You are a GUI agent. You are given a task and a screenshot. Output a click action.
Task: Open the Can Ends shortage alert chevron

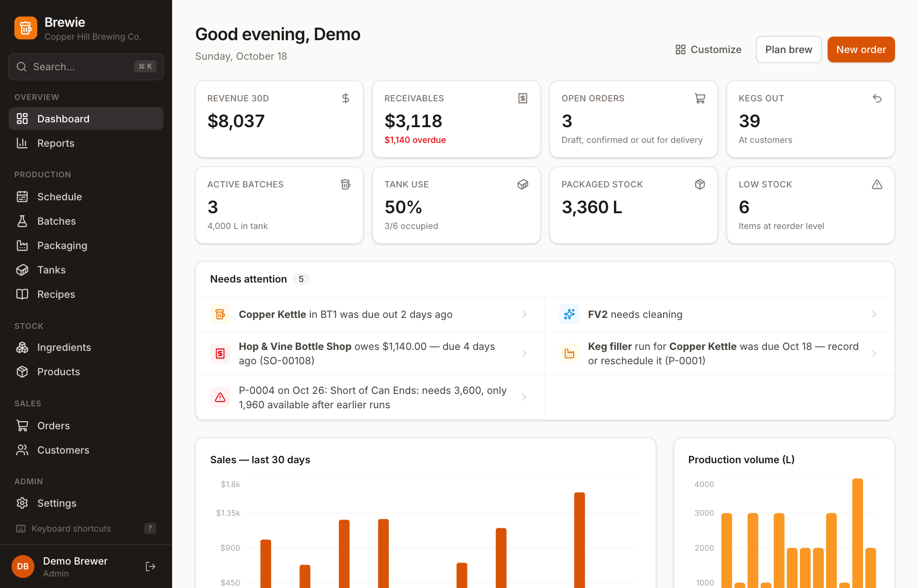tap(525, 397)
